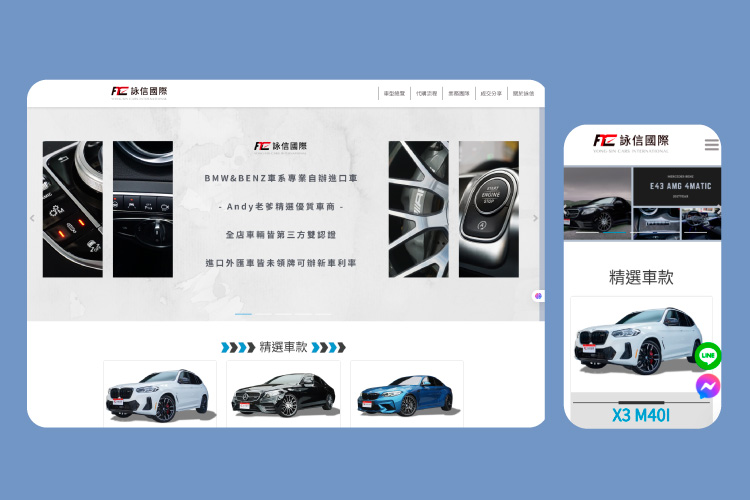The width and height of the screenshot is (750, 500).
Task: Click the small purple widget icon near scrollbar
Action: [538, 296]
